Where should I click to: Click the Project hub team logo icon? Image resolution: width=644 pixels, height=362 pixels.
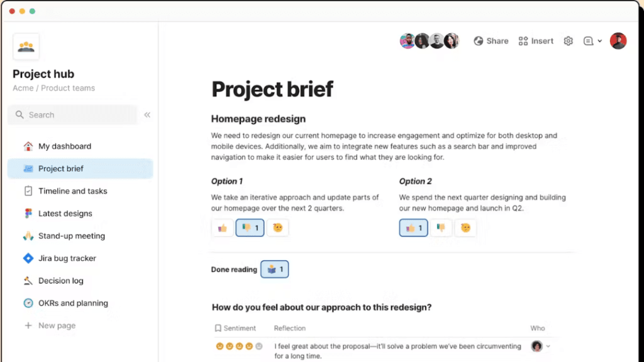[26, 47]
